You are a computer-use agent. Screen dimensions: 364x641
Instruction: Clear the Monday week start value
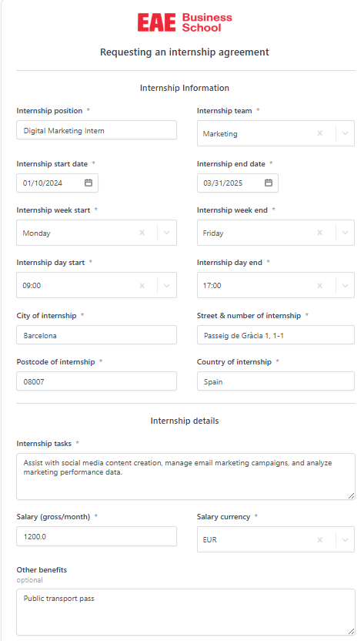click(x=142, y=233)
